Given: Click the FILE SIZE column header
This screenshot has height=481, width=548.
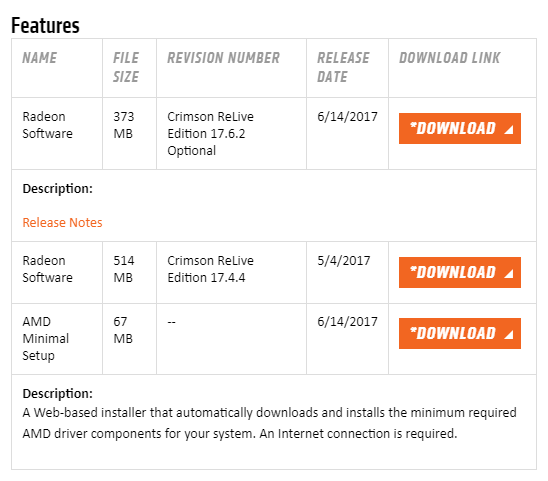Looking at the screenshot, I should pos(126,67).
